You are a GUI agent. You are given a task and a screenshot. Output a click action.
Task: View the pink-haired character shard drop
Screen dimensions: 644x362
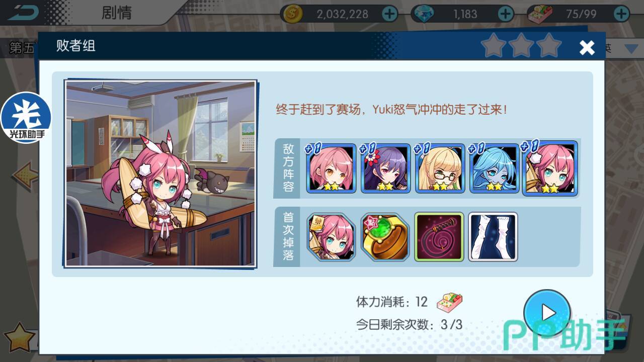click(x=331, y=237)
